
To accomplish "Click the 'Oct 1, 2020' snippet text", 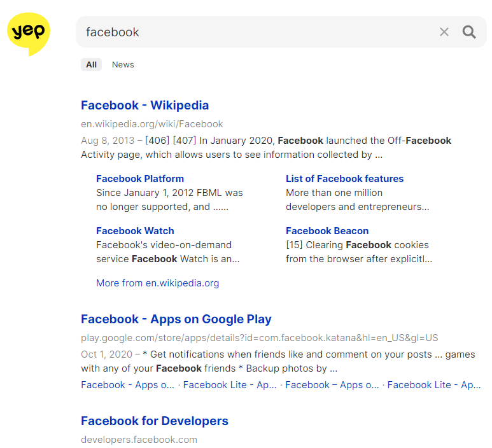I will tap(107, 354).
